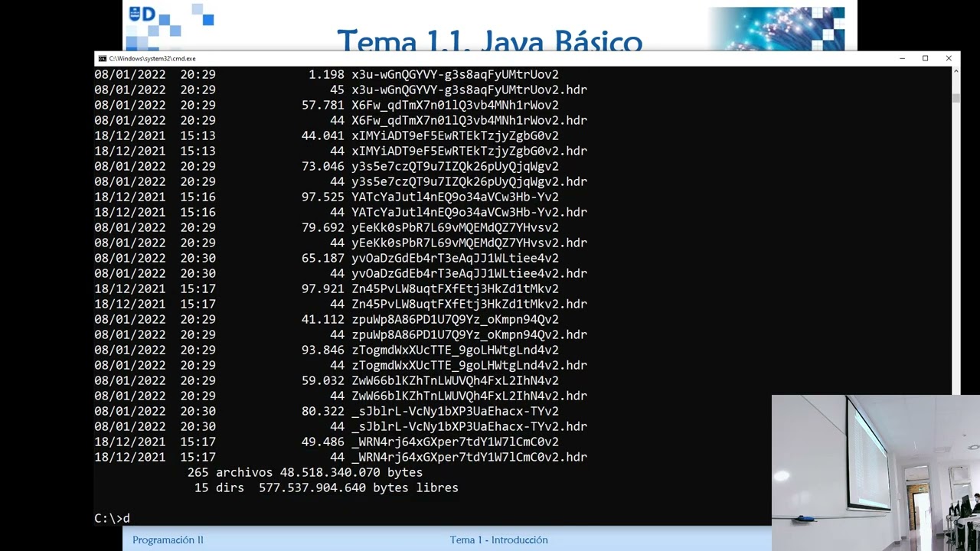Viewport: 980px width, 551px height.
Task: Close the cmd.exe window
Action: (949, 59)
